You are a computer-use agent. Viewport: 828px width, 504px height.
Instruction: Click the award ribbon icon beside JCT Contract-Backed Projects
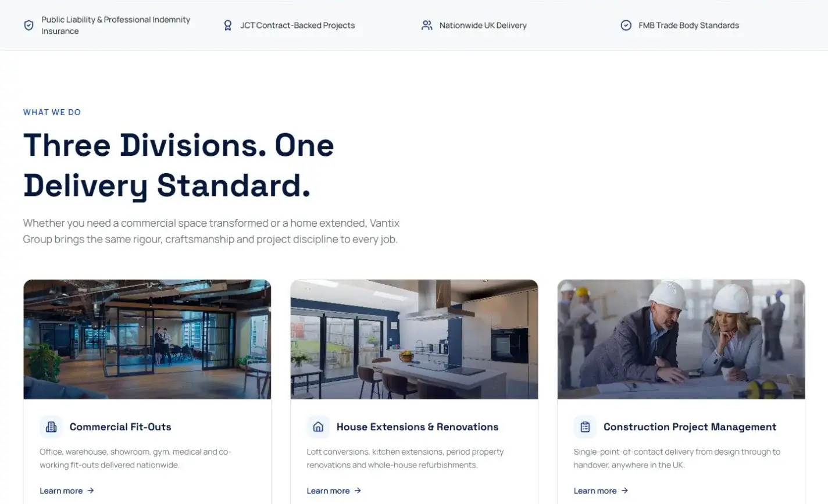pyautogui.click(x=228, y=26)
